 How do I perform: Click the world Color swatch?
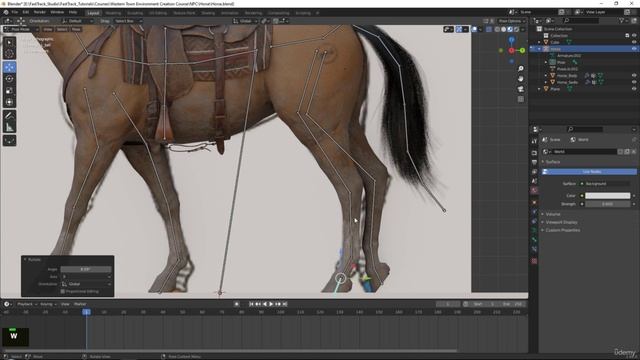(x=608, y=196)
